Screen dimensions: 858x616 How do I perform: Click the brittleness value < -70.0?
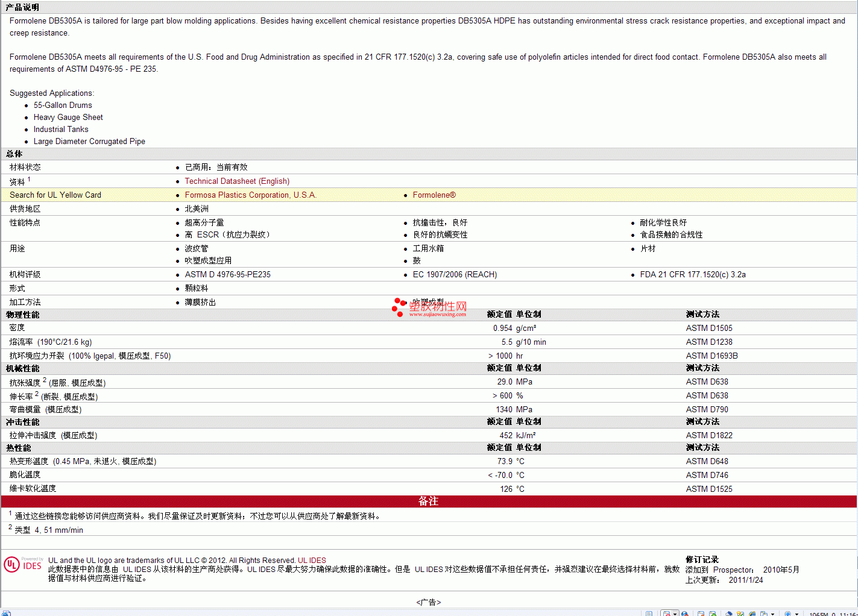click(500, 476)
